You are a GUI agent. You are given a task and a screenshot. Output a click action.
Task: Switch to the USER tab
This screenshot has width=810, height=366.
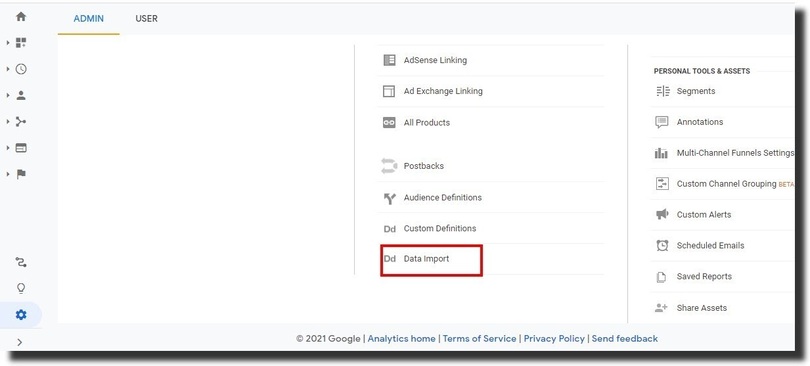pyautogui.click(x=146, y=19)
